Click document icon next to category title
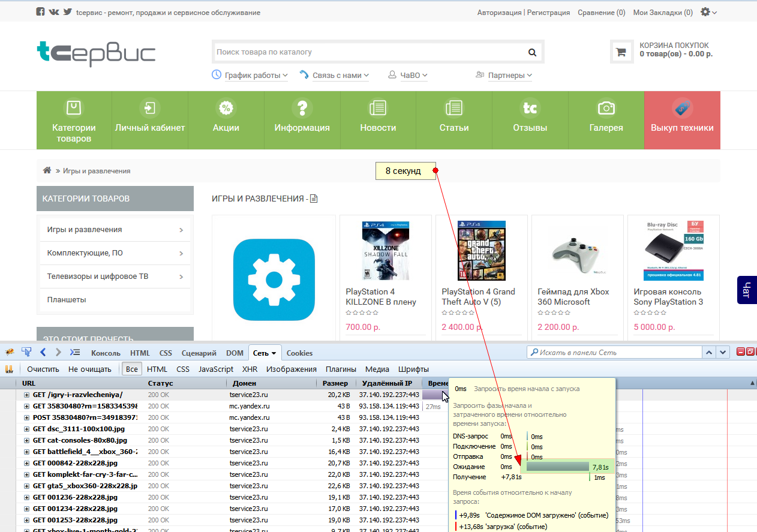757x532 pixels. (314, 199)
